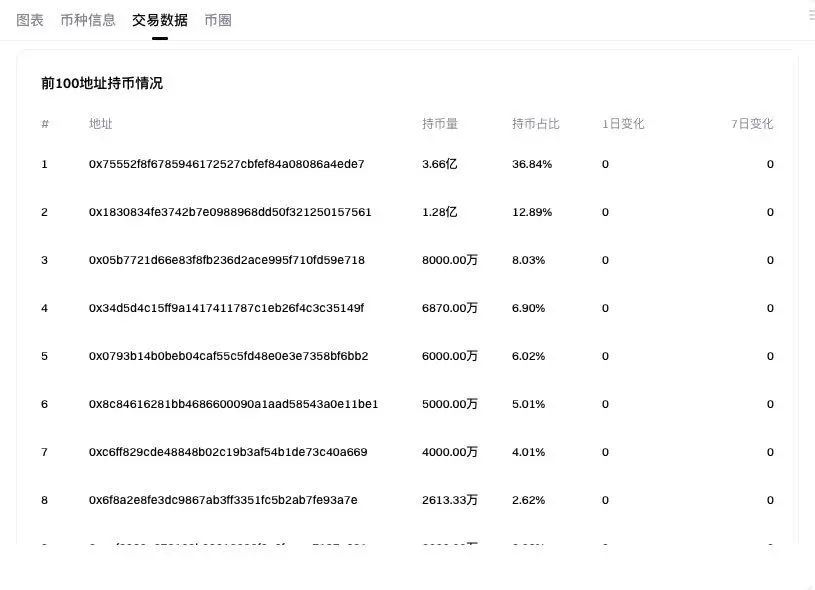The width and height of the screenshot is (815, 590).
Task: Open address 0x1830834fe3742b7e0988968dd50f321250157561
Action: (230, 212)
